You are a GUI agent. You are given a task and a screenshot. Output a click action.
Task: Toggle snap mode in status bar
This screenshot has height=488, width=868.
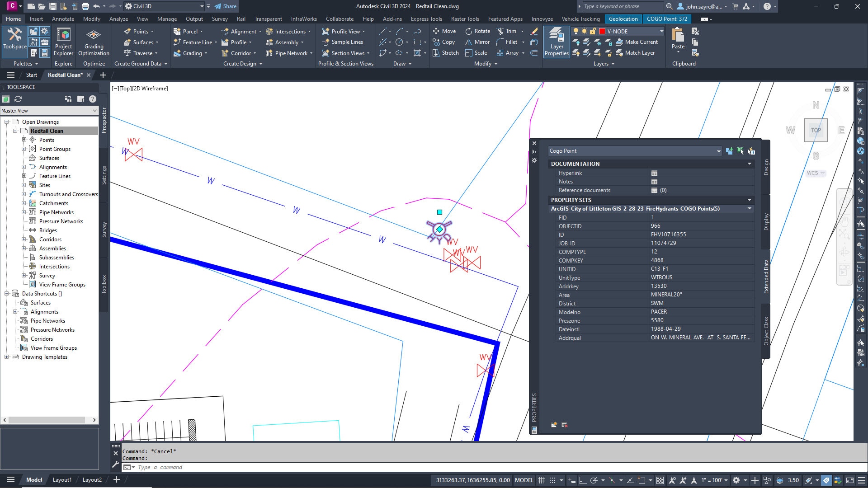[x=552, y=480]
